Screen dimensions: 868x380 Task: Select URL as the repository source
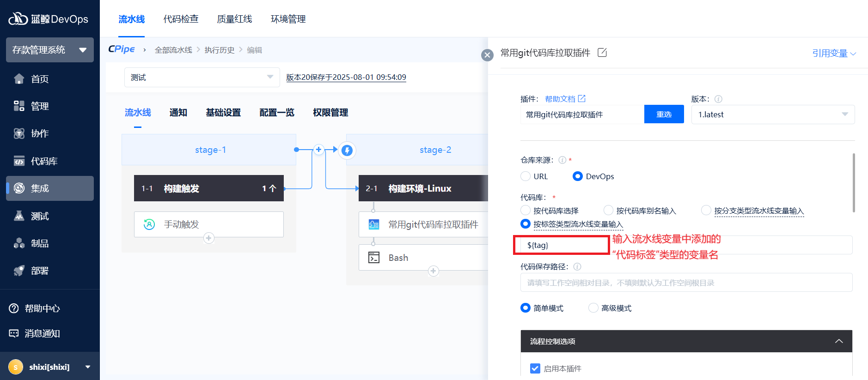[x=526, y=176]
